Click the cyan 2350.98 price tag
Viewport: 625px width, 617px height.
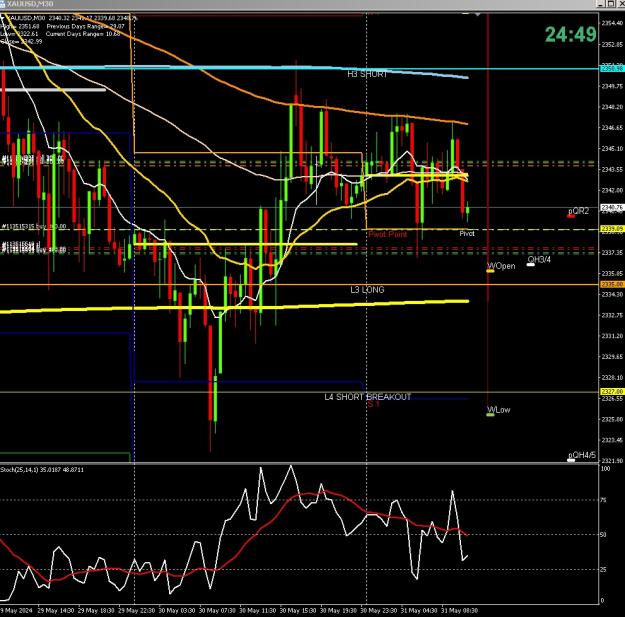pyautogui.click(x=612, y=69)
